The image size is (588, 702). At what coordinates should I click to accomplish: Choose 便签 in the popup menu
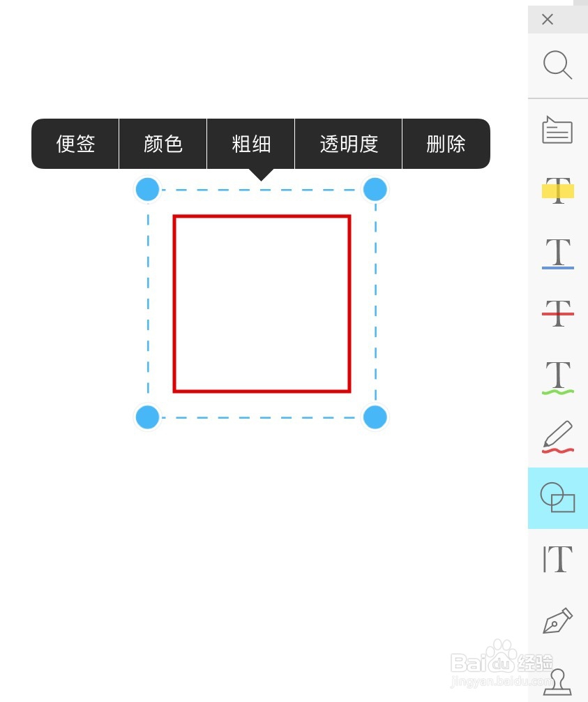click(75, 144)
